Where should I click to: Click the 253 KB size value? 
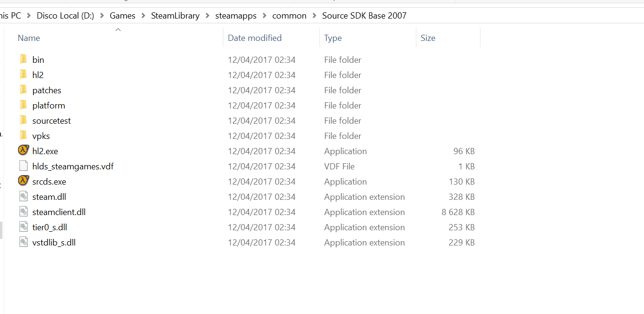[x=461, y=227]
